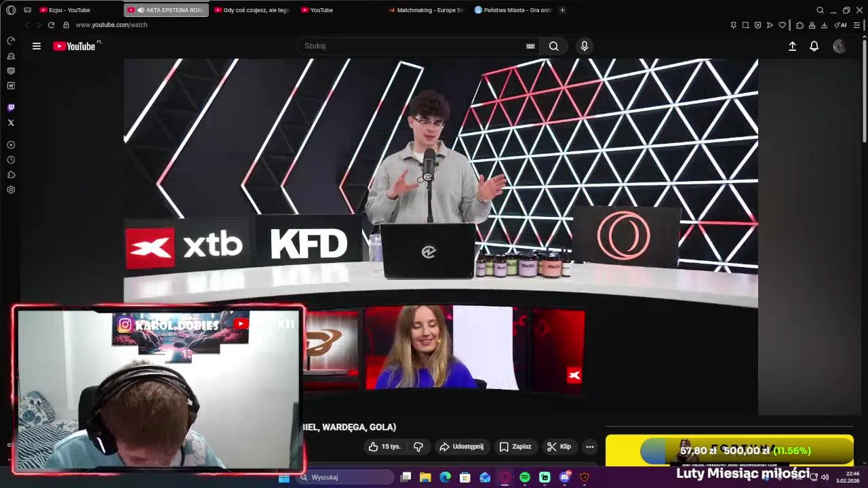The width and height of the screenshot is (868, 488).
Task: Click the address bar URL
Action: pyautogui.click(x=111, y=25)
